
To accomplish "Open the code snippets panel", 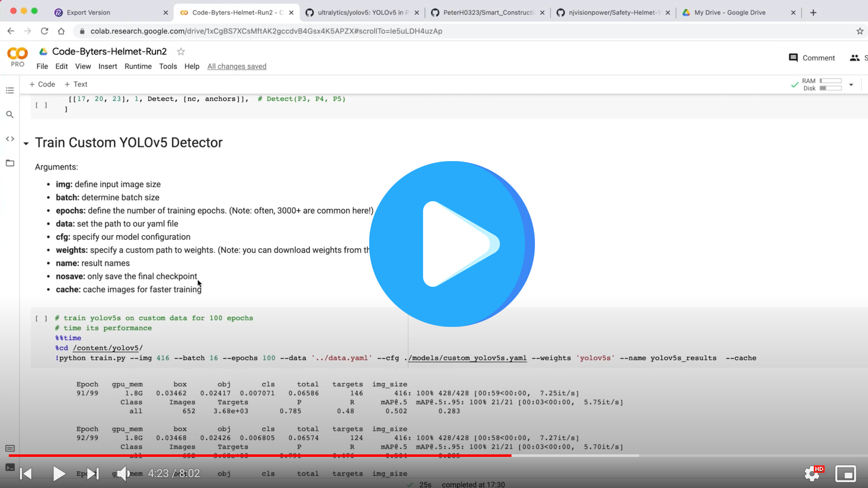I will 10,139.
